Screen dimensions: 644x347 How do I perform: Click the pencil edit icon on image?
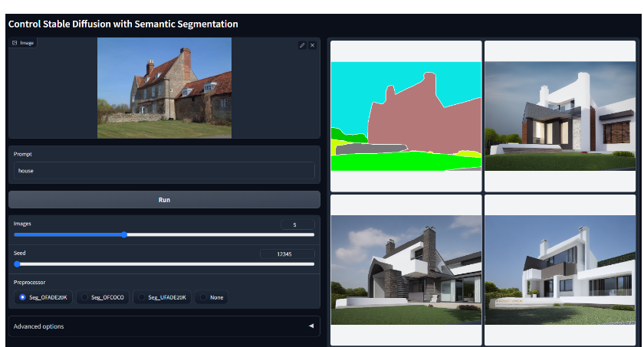pos(302,45)
